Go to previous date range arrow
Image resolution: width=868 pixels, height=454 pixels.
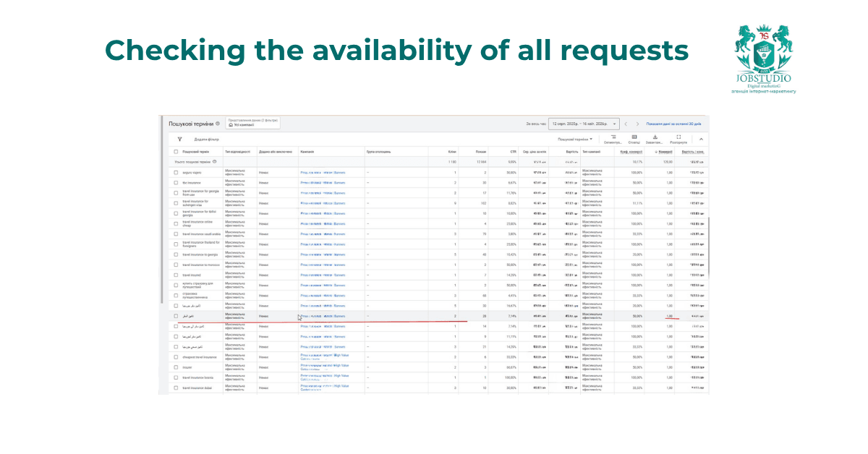626,124
